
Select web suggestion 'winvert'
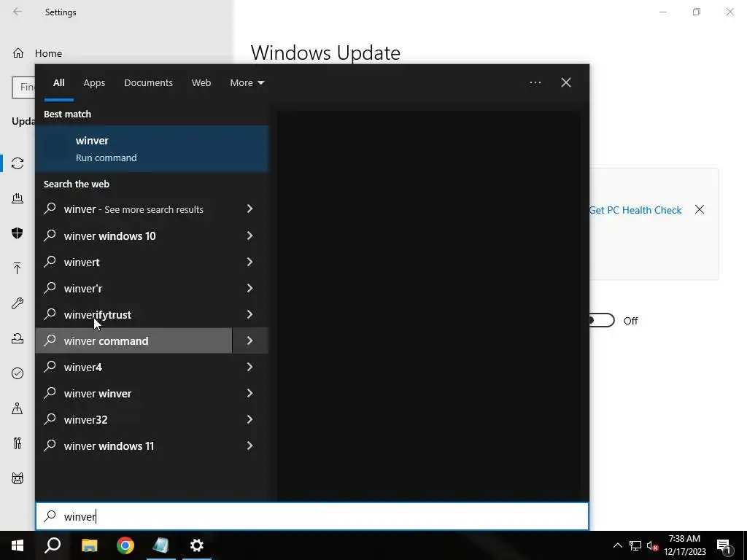click(x=134, y=262)
